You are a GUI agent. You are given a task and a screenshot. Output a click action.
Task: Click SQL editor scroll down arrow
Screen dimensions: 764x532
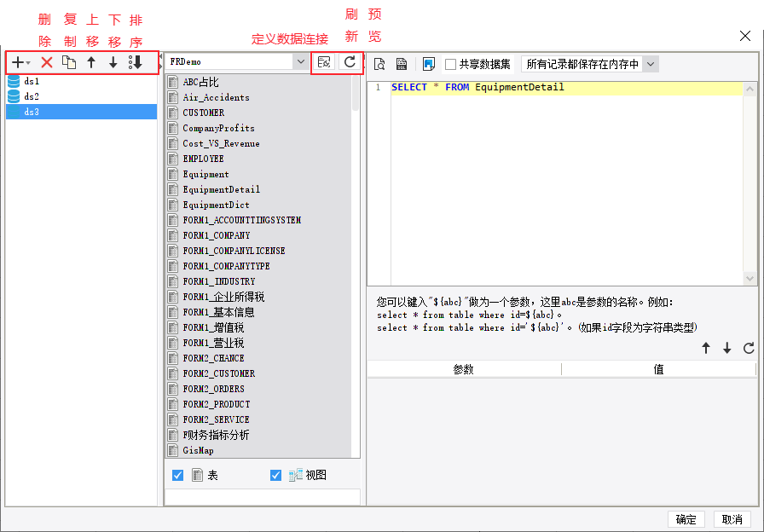pyautogui.click(x=750, y=279)
